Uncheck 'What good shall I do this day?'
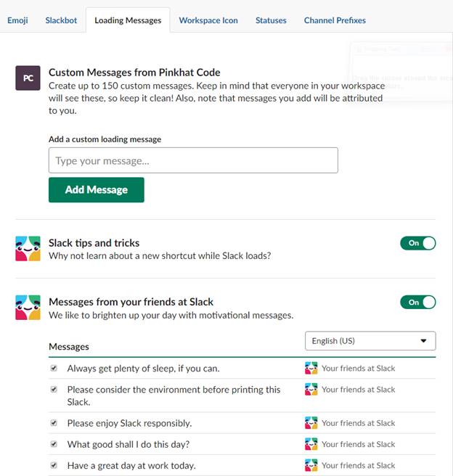Image resolution: width=453 pixels, height=476 pixels. click(54, 444)
